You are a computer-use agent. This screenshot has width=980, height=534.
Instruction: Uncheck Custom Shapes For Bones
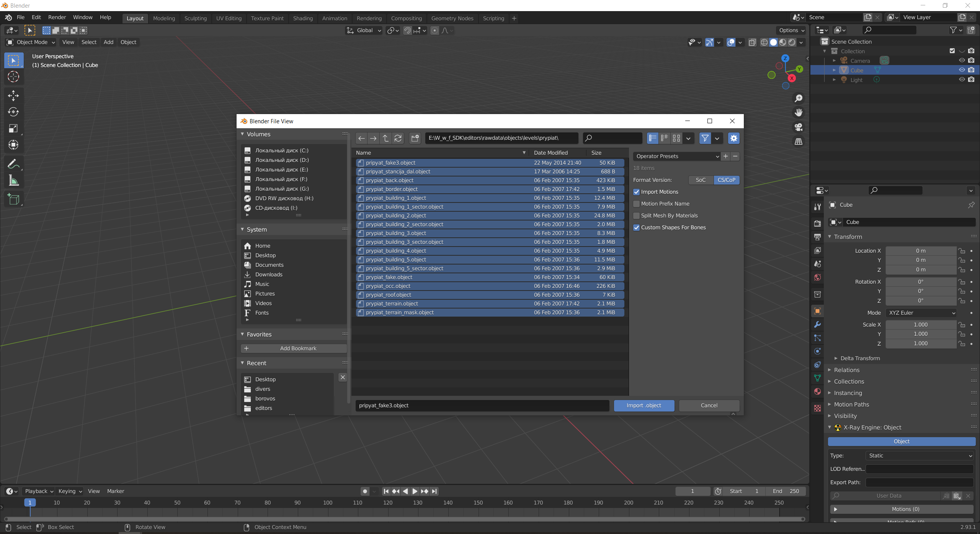tap(637, 228)
